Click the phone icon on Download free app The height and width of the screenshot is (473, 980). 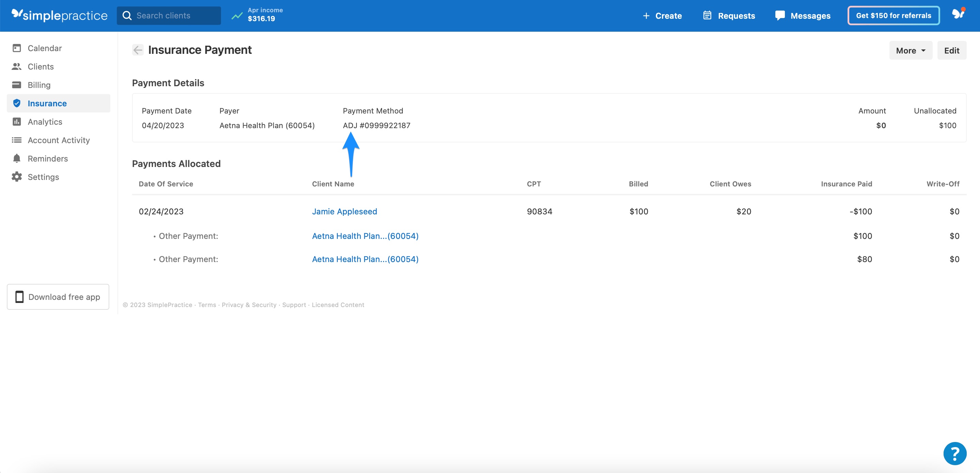[19, 297]
